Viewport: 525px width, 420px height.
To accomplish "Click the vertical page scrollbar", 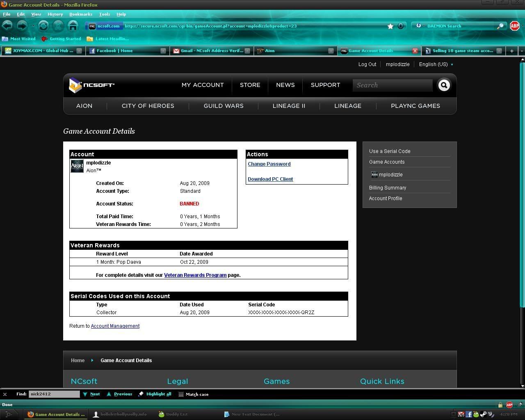I will click(x=522, y=185).
